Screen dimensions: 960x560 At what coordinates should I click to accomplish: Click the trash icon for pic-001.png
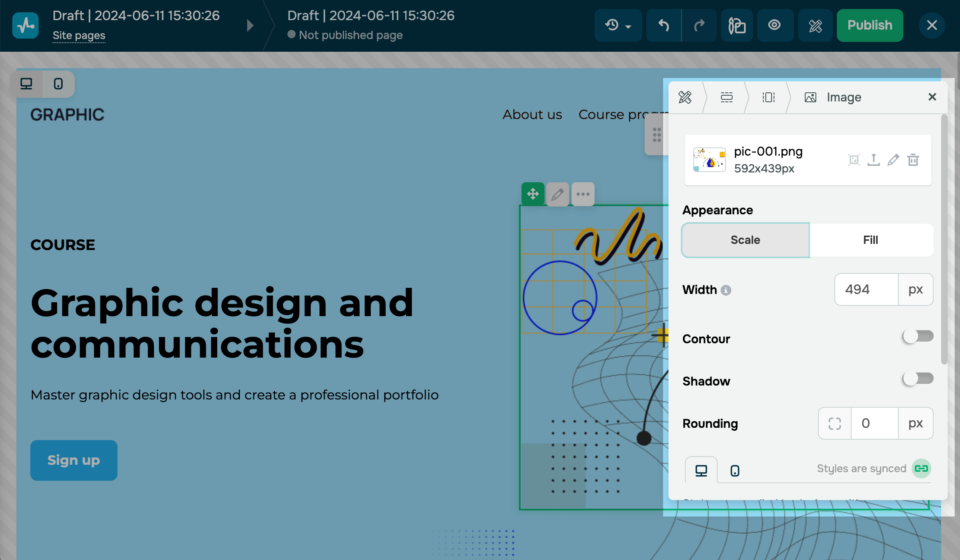tap(913, 160)
